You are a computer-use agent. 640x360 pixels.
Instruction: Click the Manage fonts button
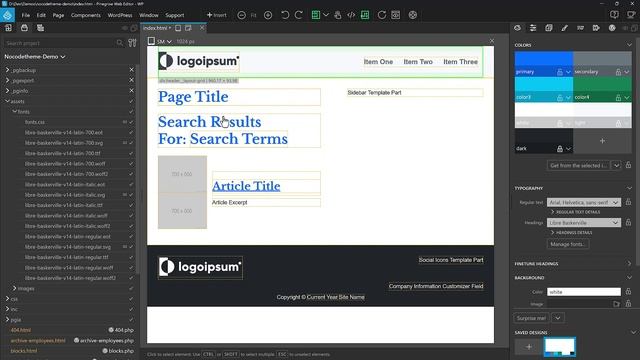[x=568, y=244]
